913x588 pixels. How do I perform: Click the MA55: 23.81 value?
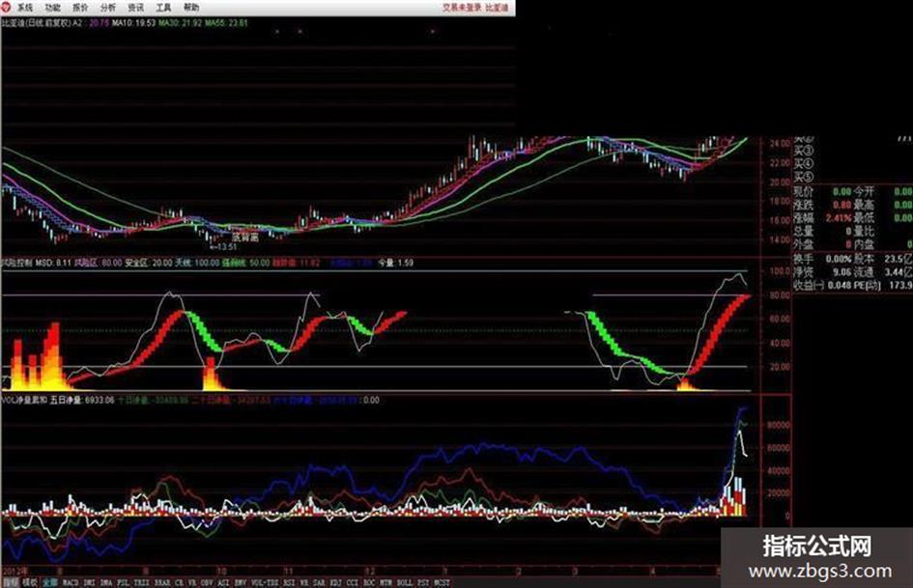(x=226, y=23)
